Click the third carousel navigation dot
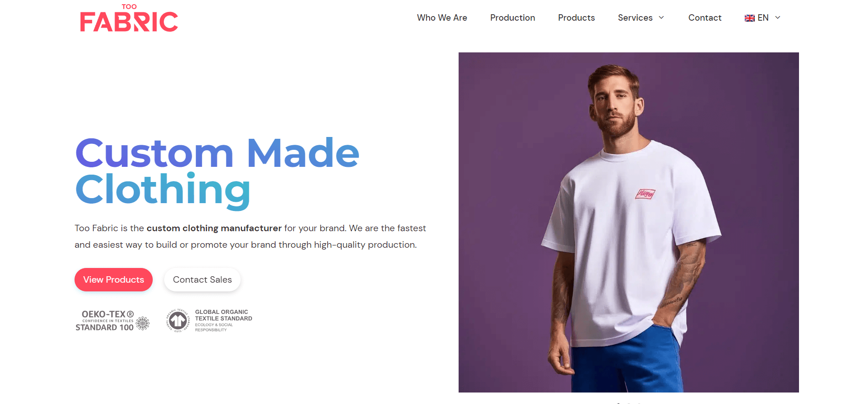Image resolution: width=868 pixels, height=404 pixels. click(x=638, y=403)
